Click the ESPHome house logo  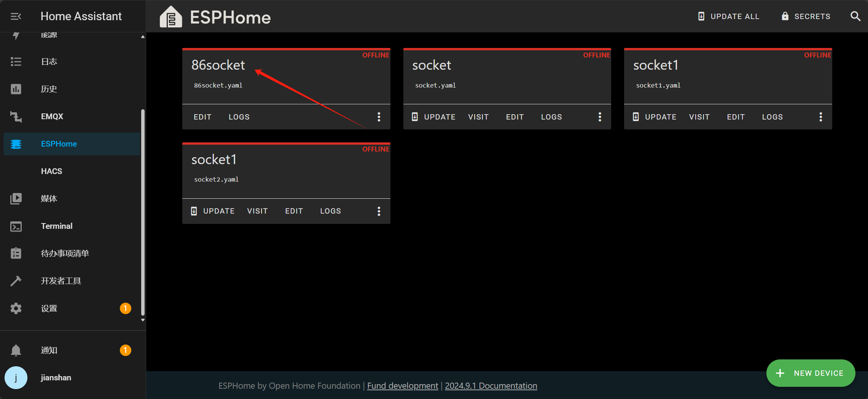[171, 17]
